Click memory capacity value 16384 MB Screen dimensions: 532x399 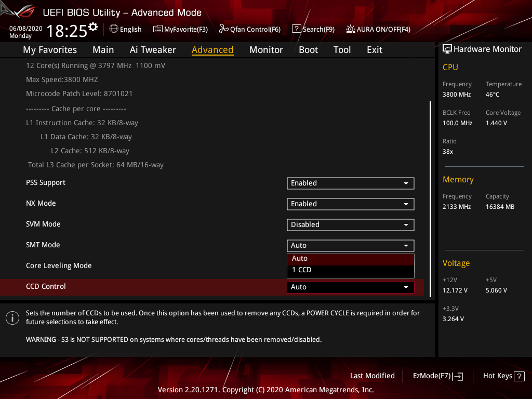click(x=500, y=207)
